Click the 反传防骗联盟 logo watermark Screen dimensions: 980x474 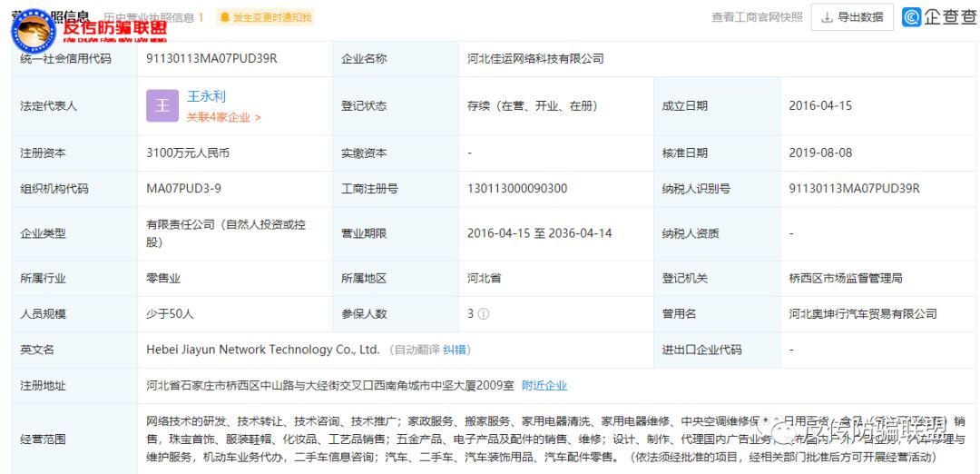click(x=89, y=30)
